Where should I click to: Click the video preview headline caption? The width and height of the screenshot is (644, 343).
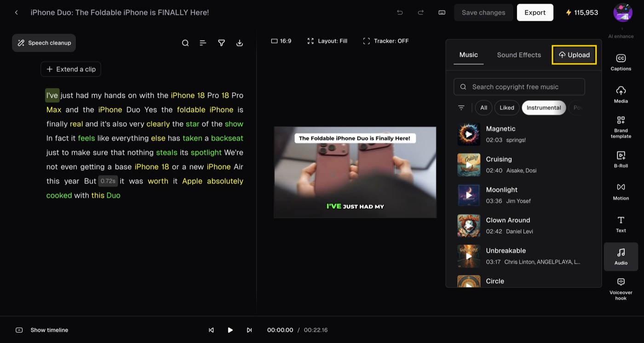pos(354,138)
